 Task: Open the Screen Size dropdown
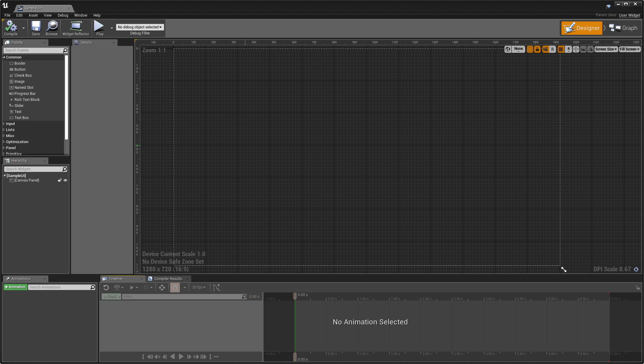(606, 49)
